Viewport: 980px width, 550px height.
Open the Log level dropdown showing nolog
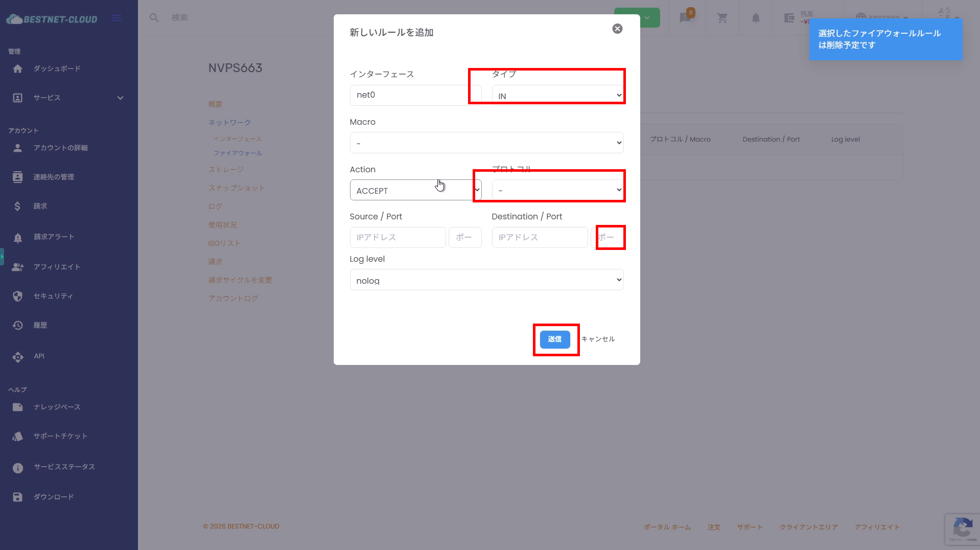486,280
